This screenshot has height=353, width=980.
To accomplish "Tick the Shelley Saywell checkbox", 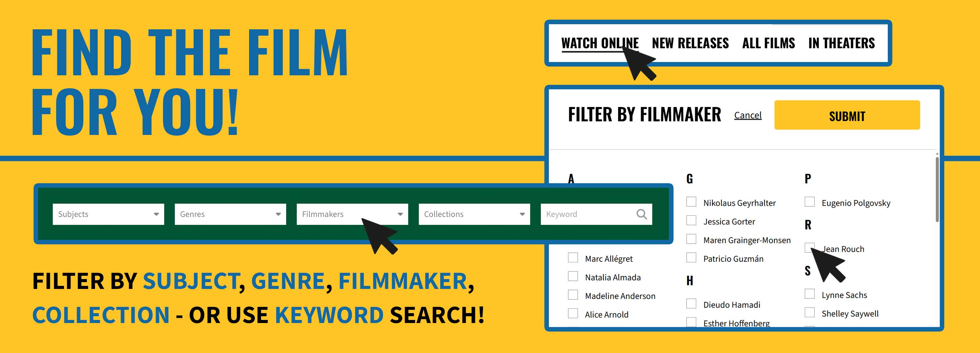I will point(810,313).
